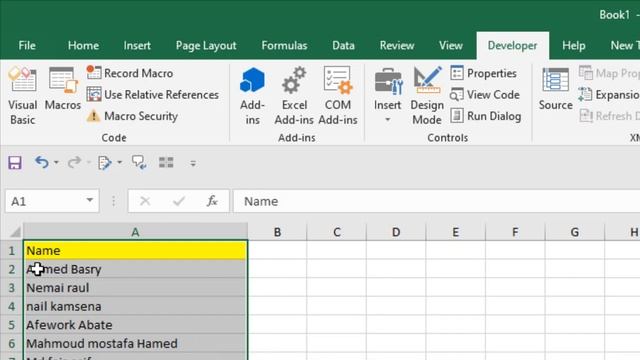
Task: Select column G header
Action: 575,232
